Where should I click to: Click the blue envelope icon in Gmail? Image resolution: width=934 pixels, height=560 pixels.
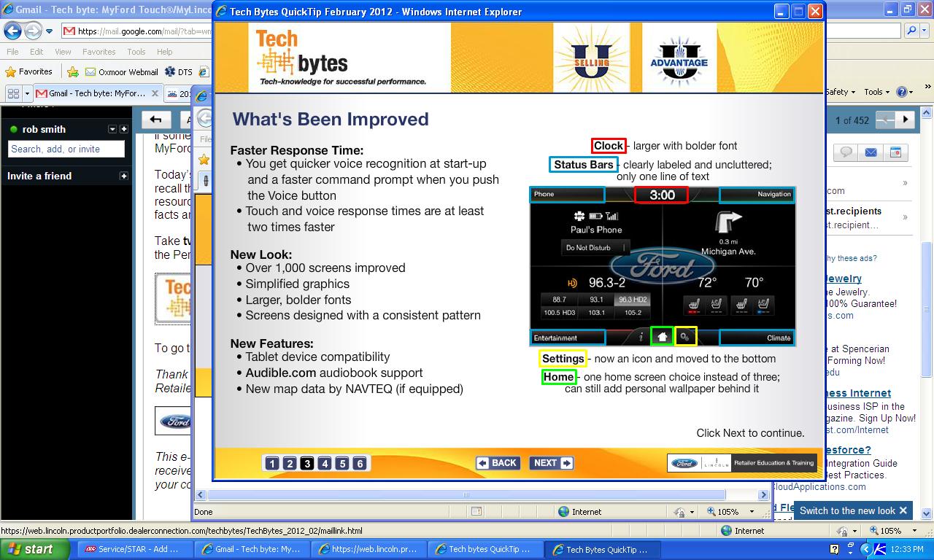point(871,152)
